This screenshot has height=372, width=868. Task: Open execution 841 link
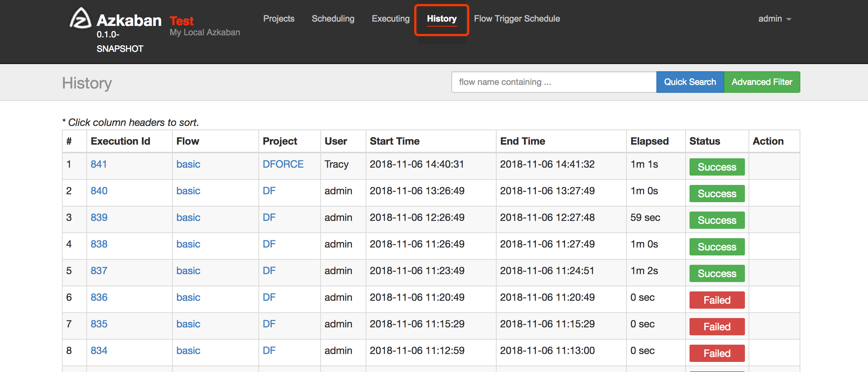(99, 164)
